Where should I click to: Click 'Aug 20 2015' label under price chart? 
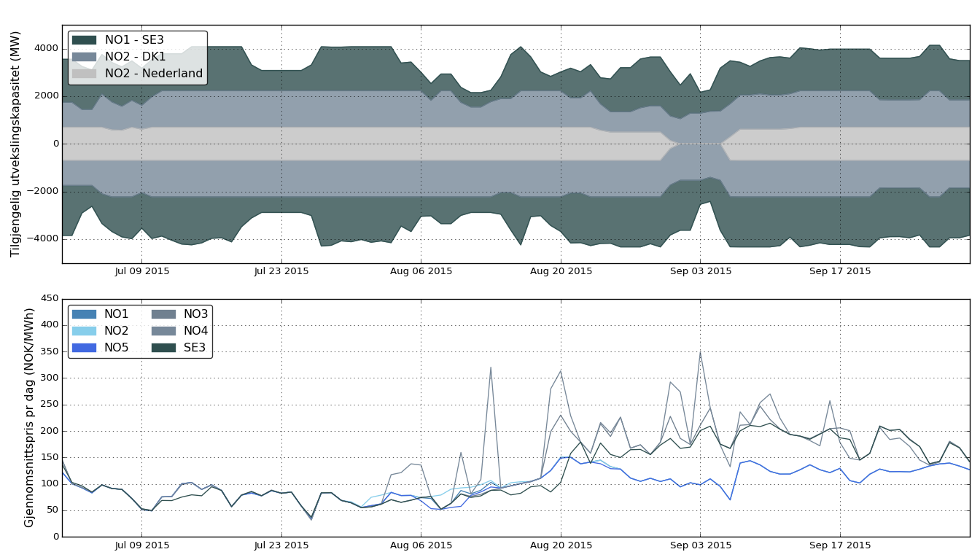(x=561, y=545)
